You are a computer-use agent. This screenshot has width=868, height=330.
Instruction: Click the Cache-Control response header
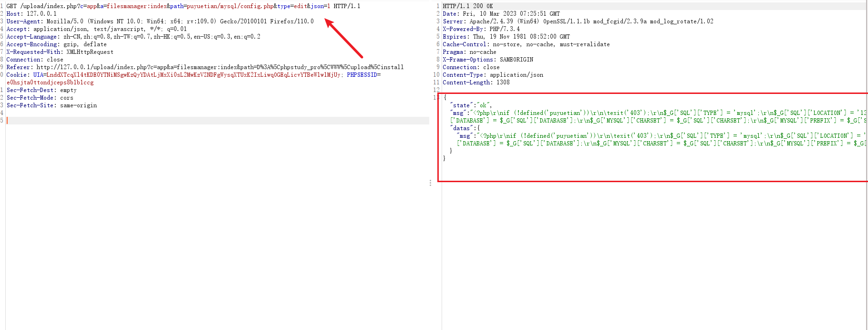526,44
